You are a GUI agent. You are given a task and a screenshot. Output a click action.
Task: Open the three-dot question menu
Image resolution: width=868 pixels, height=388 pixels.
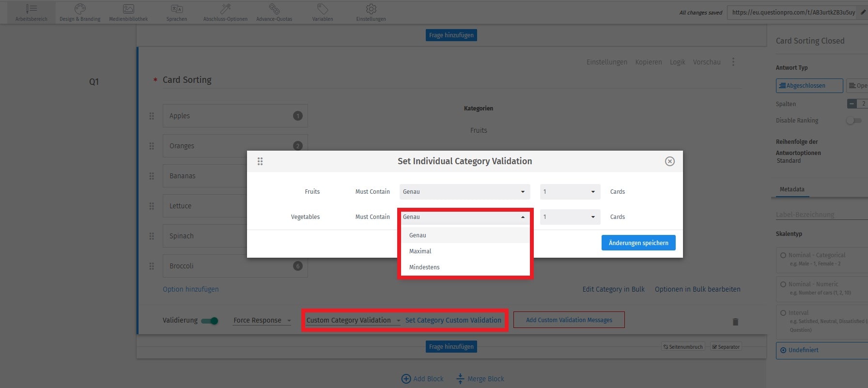[x=733, y=62]
